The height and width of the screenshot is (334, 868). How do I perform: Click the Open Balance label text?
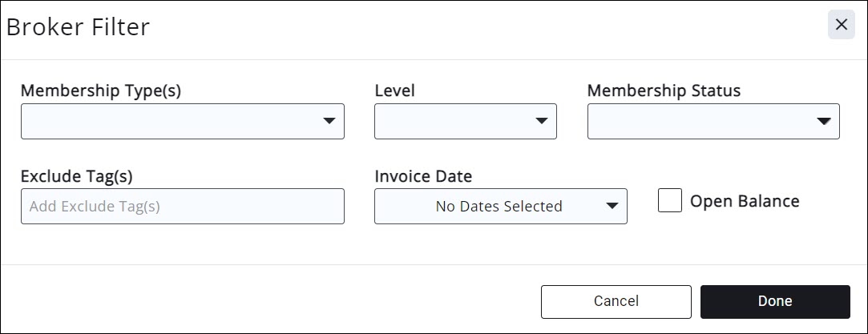pos(745,201)
